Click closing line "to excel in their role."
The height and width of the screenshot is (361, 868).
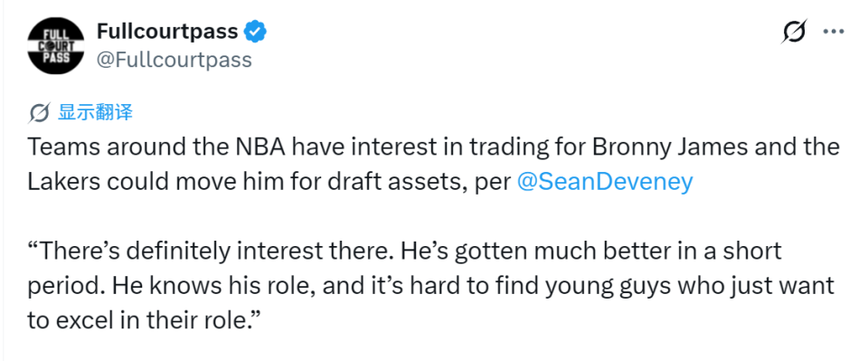(144, 320)
